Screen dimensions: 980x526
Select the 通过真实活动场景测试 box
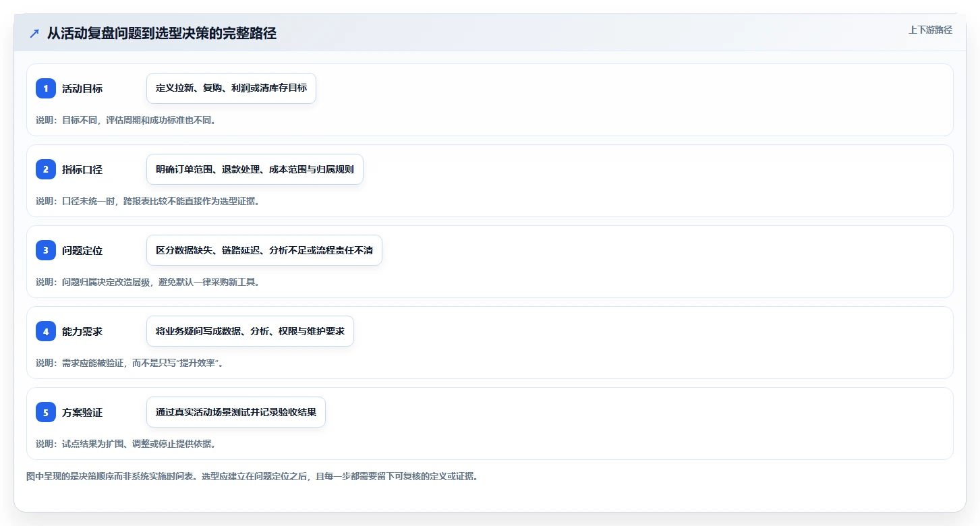pyautogui.click(x=236, y=412)
